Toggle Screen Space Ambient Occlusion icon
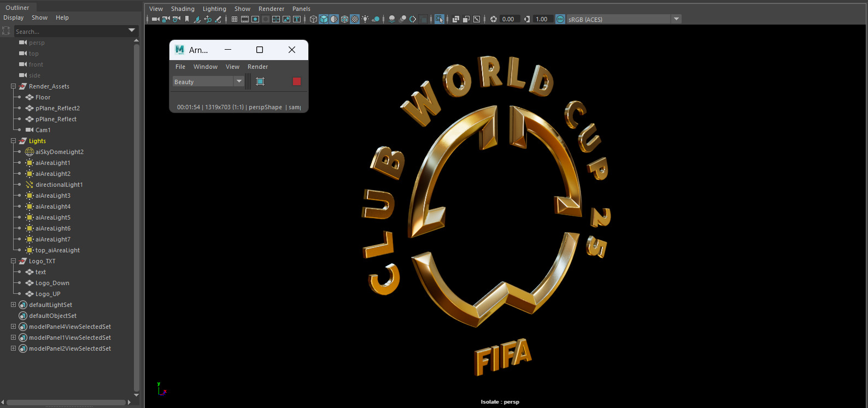The image size is (868, 408). [391, 19]
